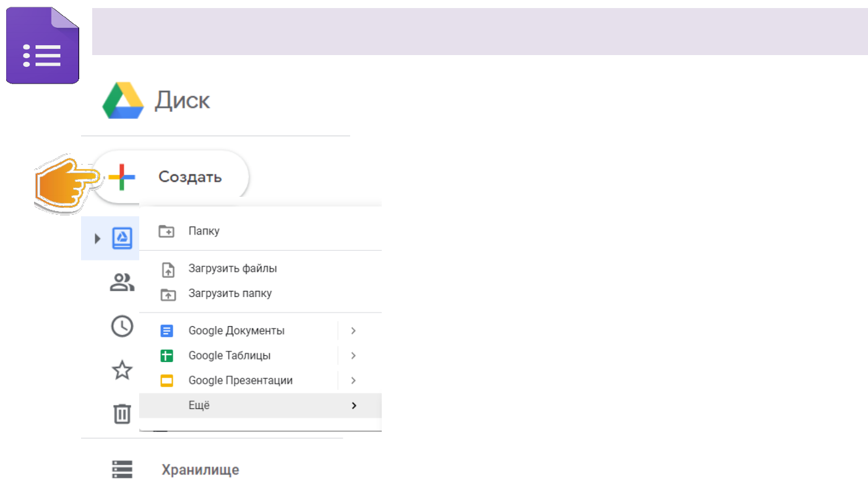Click the colored plus icon
This screenshot has width=868, height=500.
coord(122,178)
